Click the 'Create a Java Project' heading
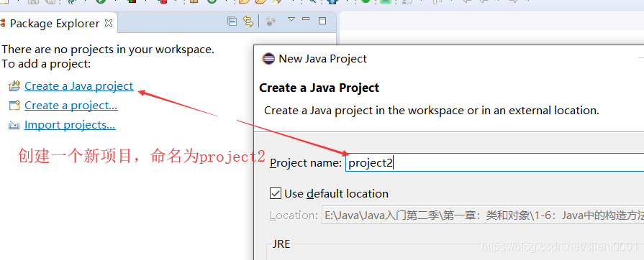The image size is (644, 260). coord(319,88)
